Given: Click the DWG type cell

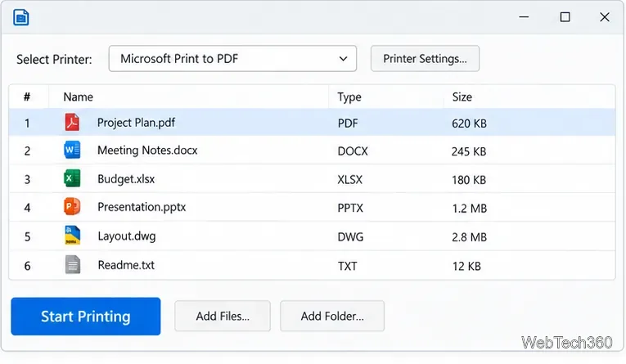Looking at the screenshot, I should coord(350,237).
